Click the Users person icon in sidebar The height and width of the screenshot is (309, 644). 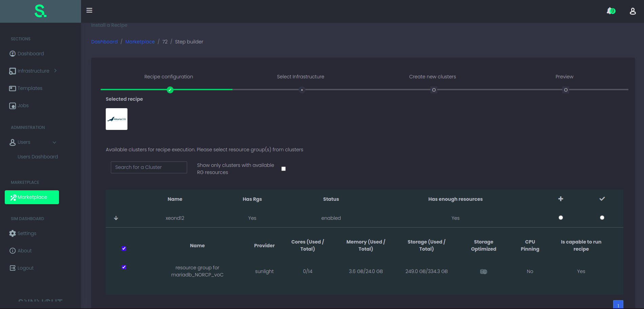pos(13,142)
